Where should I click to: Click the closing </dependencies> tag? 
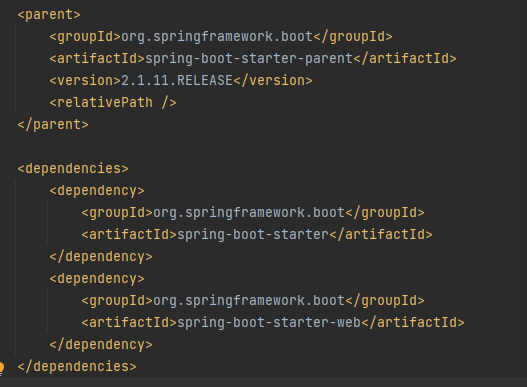tap(77, 366)
